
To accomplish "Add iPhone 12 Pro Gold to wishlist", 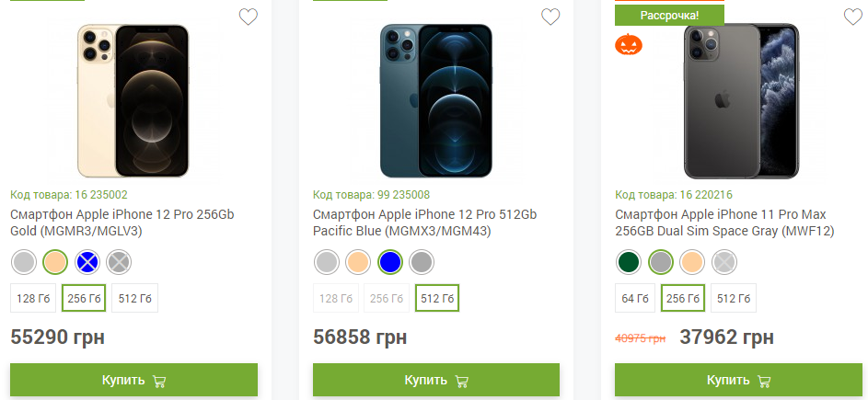I will [x=248, y=17].
